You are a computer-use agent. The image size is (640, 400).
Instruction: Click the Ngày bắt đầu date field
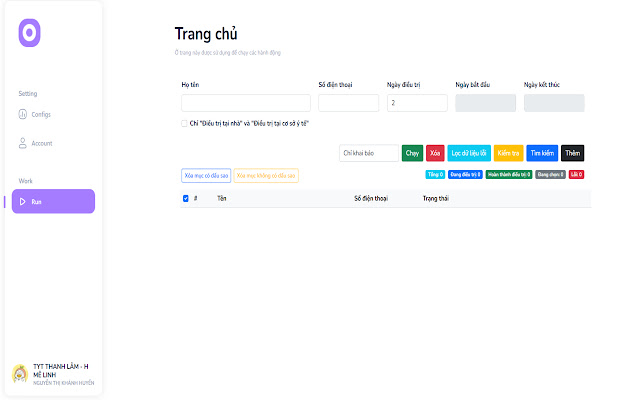pyautogui.click(x=486, y=103)
